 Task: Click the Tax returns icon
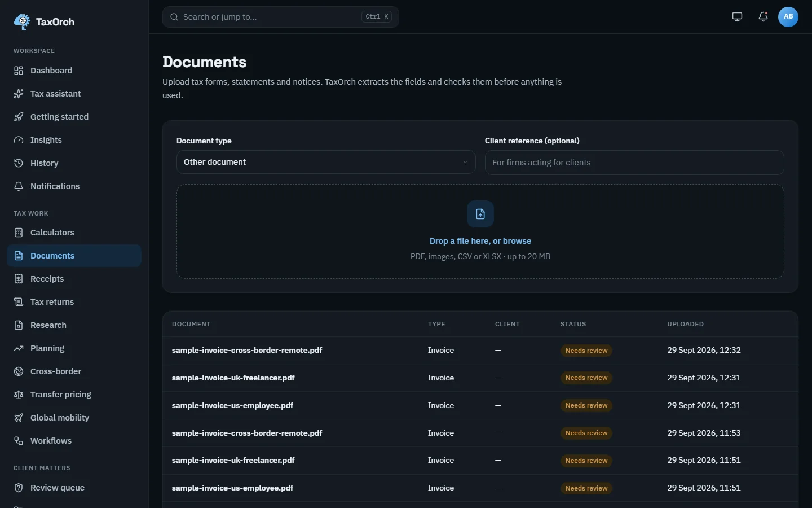(19, 302)
